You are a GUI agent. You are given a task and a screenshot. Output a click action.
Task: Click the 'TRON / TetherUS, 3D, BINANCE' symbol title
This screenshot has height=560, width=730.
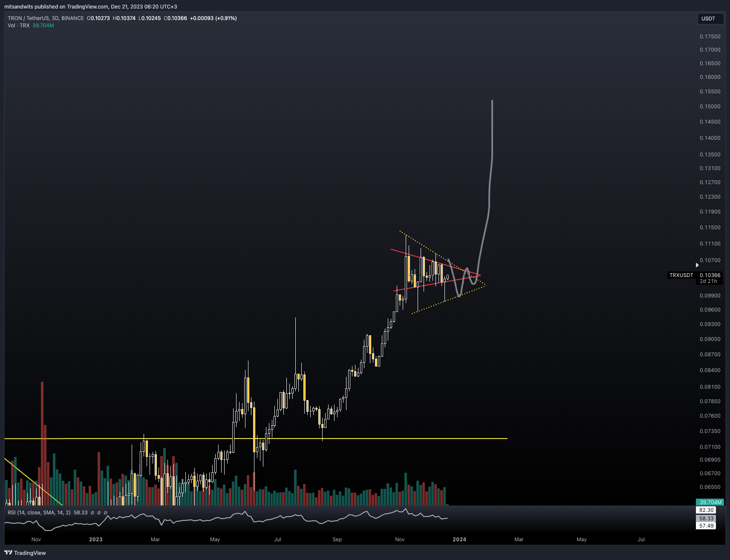tap(46, 18)
